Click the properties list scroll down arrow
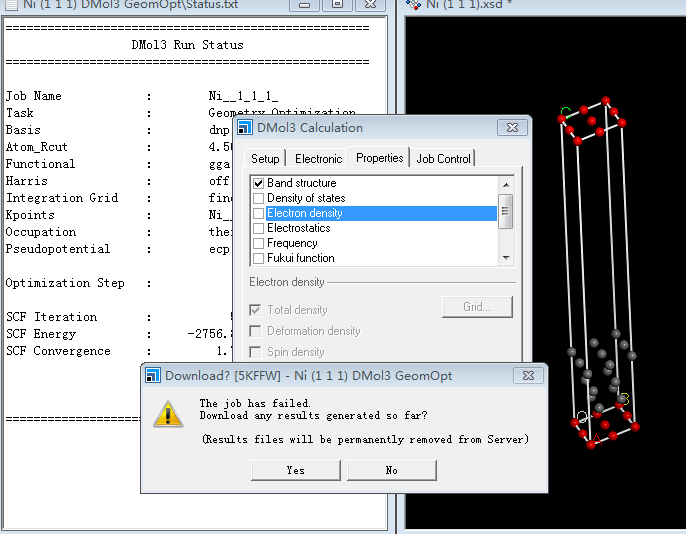 click(x=506, y=258)
